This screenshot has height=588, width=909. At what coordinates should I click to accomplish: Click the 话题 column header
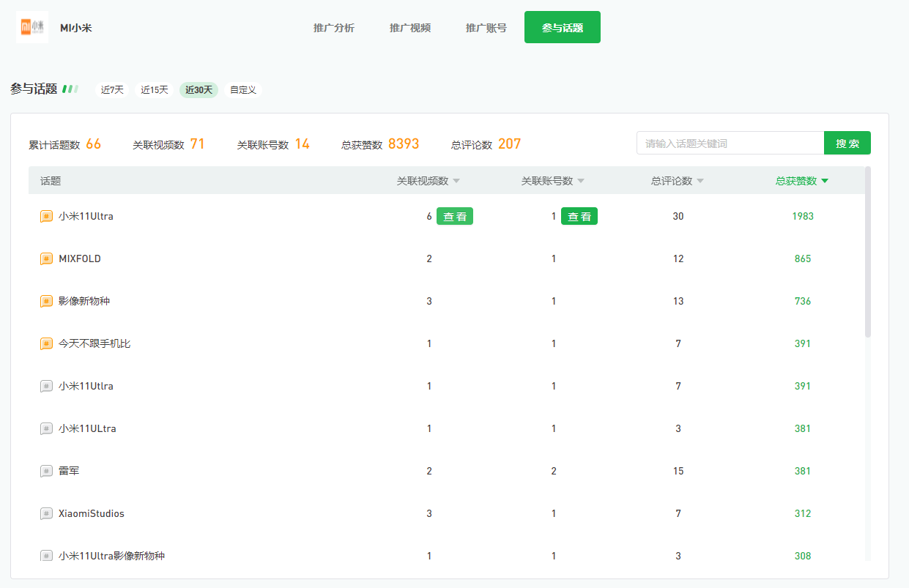(51, 181)
